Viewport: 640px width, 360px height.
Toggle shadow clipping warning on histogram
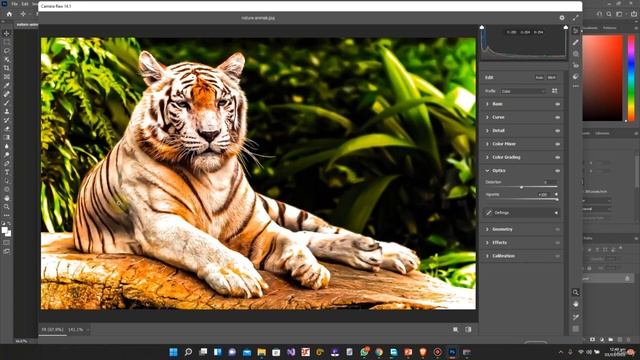tap(482, 27)
